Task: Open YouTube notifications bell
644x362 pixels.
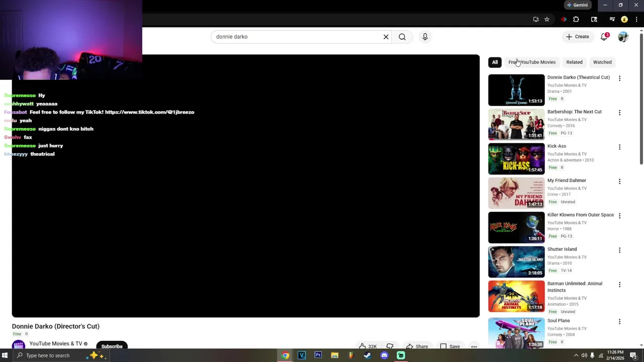Action: coord(604,37)
